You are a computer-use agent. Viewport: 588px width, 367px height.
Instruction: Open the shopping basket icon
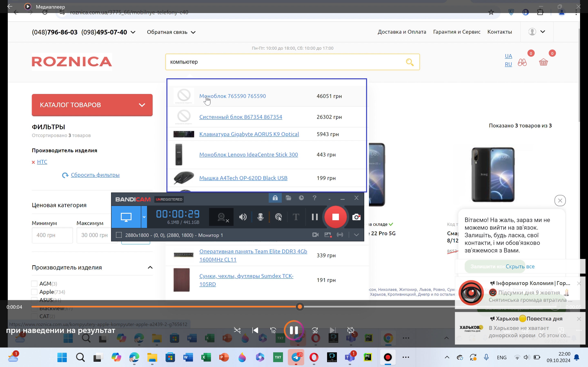click(543, 62)
